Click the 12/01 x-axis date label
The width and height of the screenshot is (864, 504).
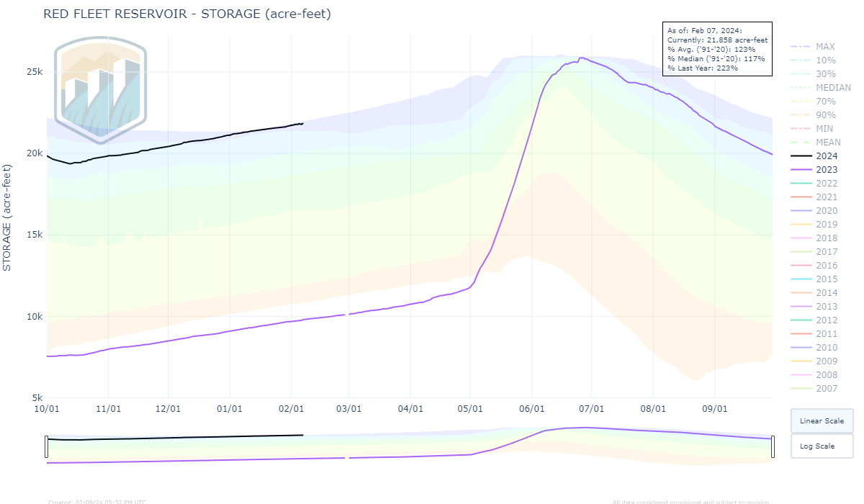click(x=168, y=408)
